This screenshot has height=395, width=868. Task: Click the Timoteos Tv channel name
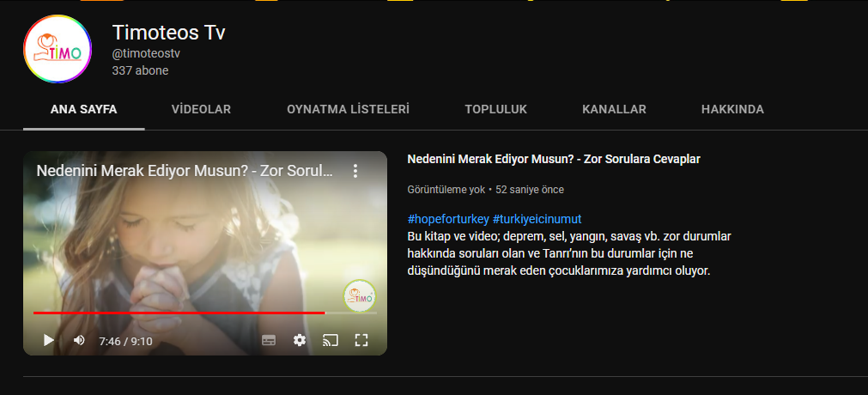click(169, 32)
